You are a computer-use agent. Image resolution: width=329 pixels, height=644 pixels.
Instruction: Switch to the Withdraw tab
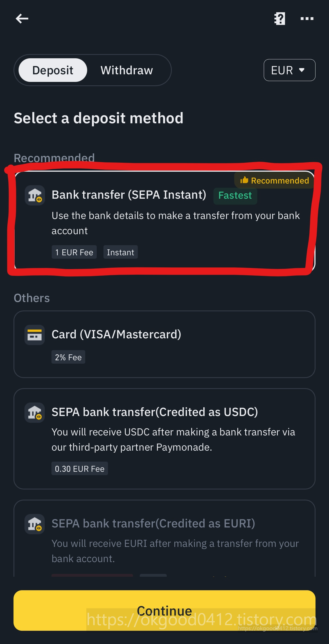[x=127, y=70]
